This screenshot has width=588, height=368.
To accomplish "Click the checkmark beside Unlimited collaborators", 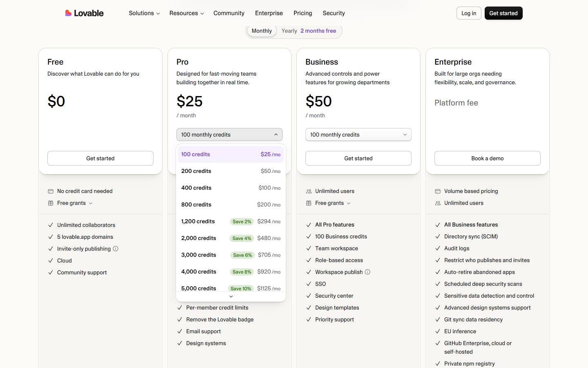I will 51,225.
